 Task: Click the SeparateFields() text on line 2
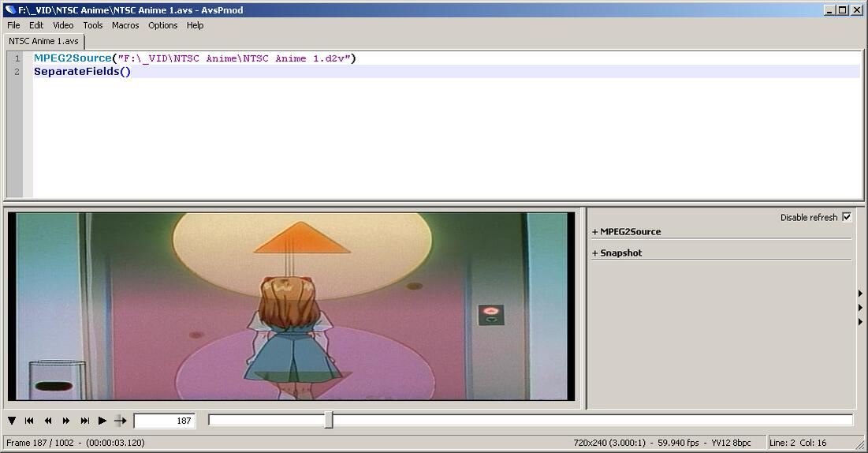point(83,72)
